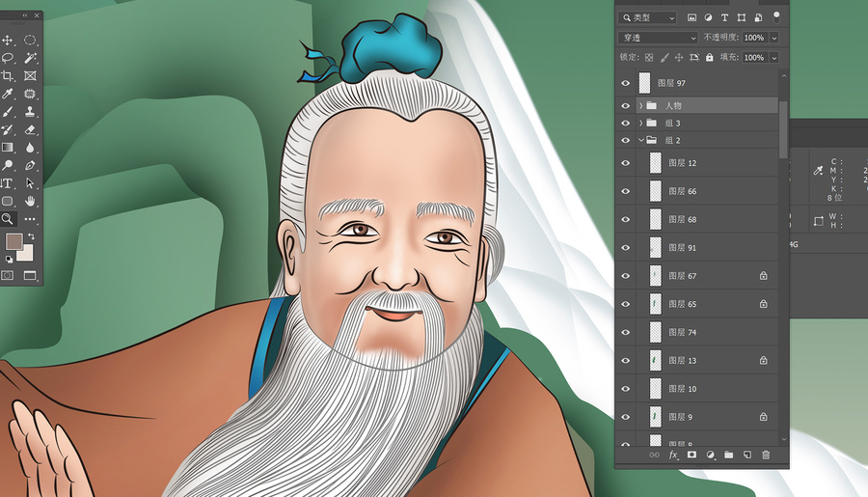The width and height of the screenshot is (868, 497).
Task: Select the Frame tool
Action: click(30, 76)
